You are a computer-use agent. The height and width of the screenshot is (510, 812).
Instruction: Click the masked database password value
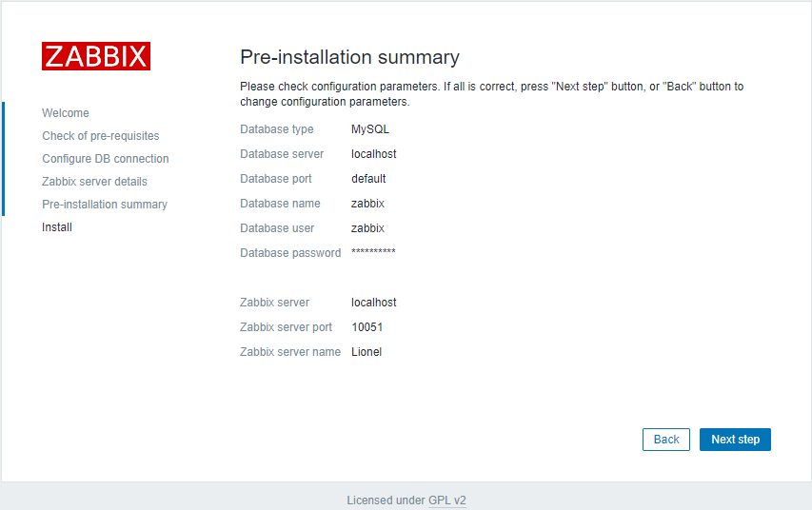(373, 252)
